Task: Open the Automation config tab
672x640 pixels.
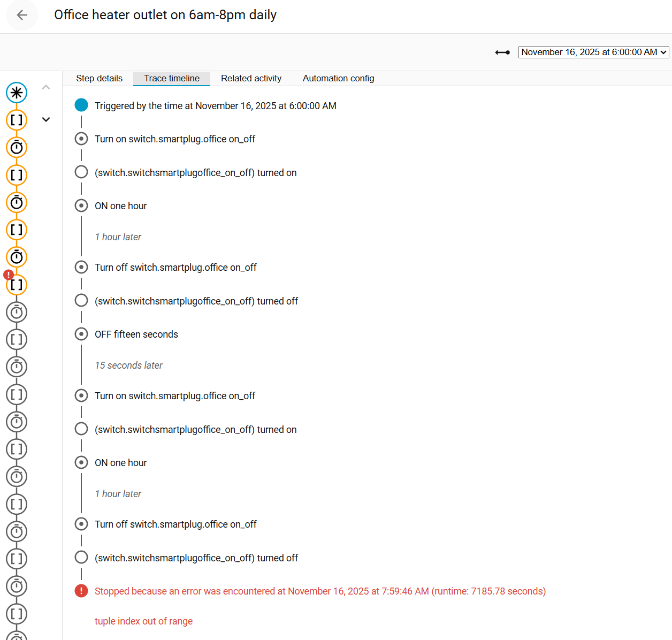Action: (x=338, y=78)
